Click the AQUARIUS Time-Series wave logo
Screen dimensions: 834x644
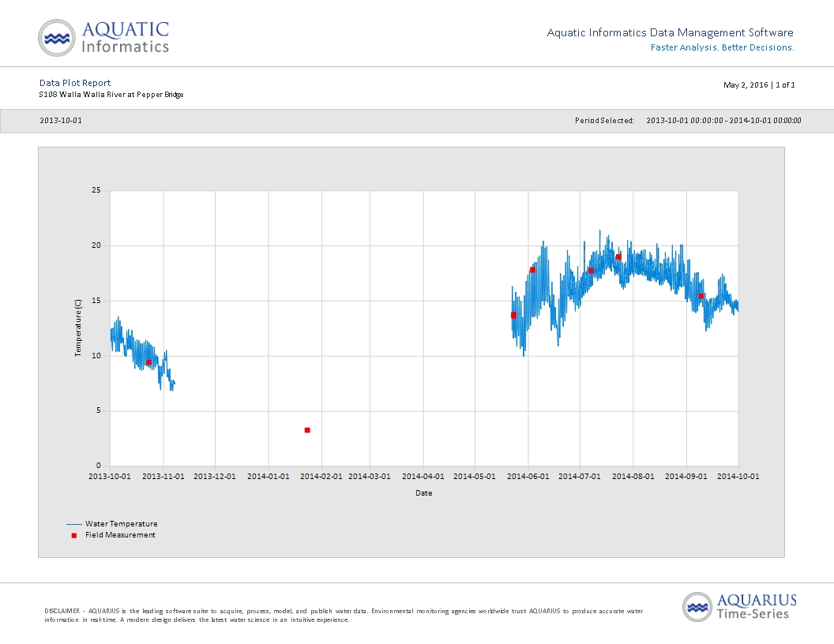(697, 606)
